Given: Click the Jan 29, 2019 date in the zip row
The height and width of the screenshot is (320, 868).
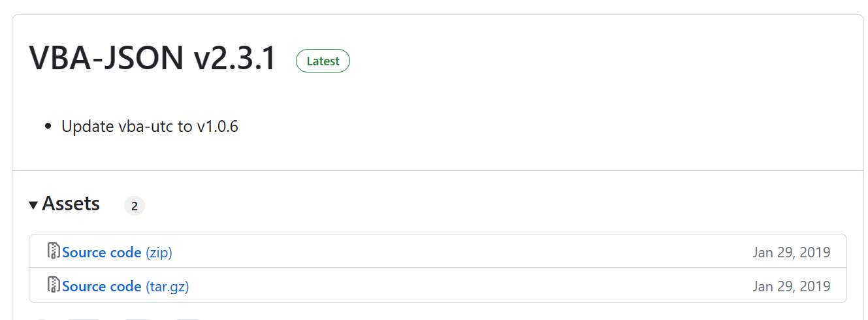Looking at the screenshot, I should click(791, 252).
